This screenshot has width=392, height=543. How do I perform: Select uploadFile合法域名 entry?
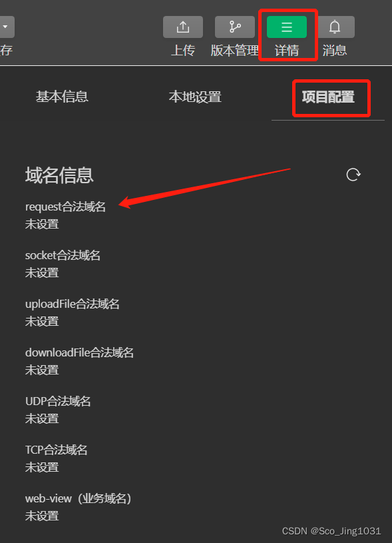click(73, 304)
